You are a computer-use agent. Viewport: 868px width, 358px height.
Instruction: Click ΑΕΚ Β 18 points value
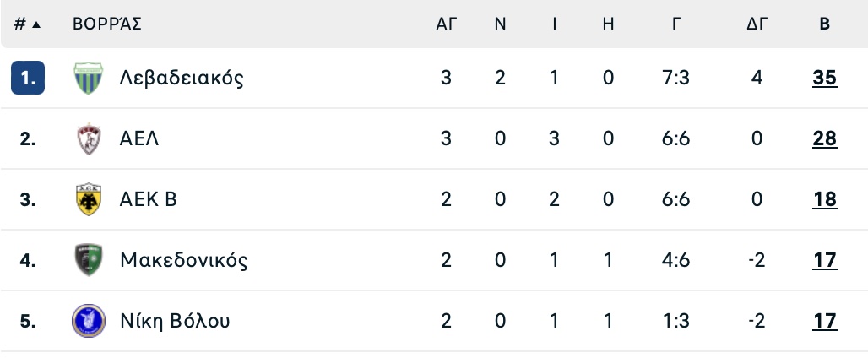click(x=824, y=199)
